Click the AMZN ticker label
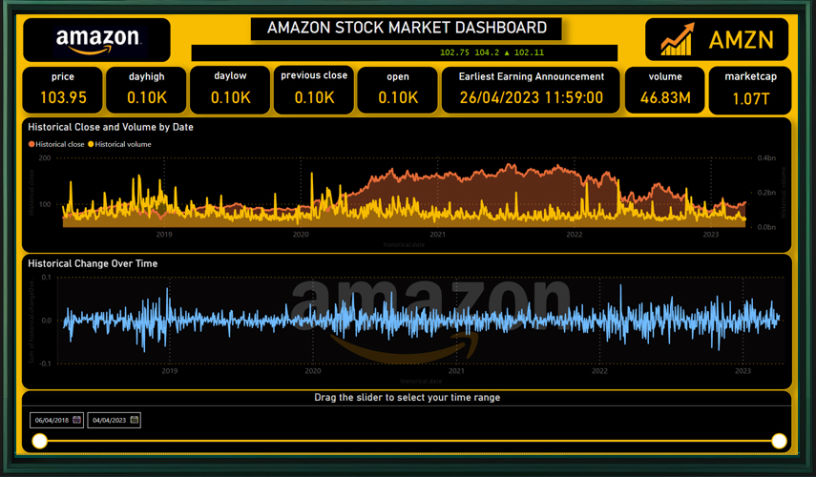Image resolution: width=816 pixels, height=477 pixels. [742, 40]
